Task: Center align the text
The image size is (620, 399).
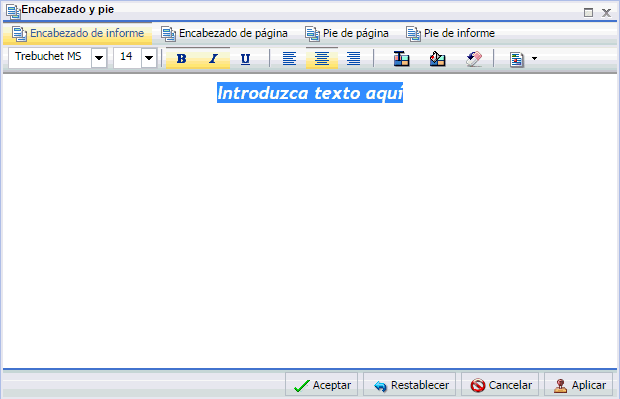Action: [322, 59]
